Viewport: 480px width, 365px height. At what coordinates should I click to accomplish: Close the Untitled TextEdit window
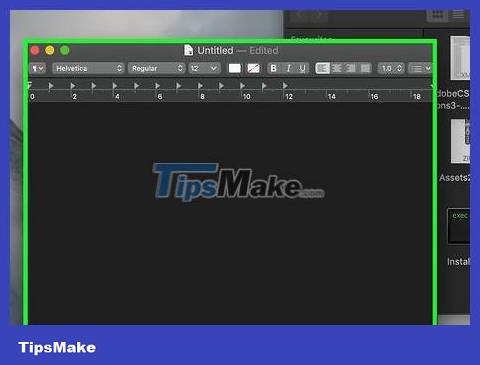pyautogui.click(x=35, y=50)
